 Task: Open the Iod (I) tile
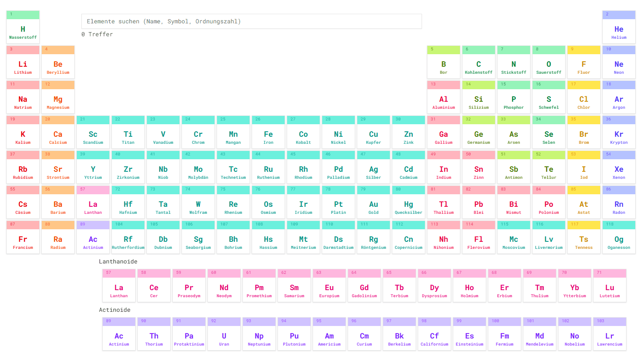[584, 167]
